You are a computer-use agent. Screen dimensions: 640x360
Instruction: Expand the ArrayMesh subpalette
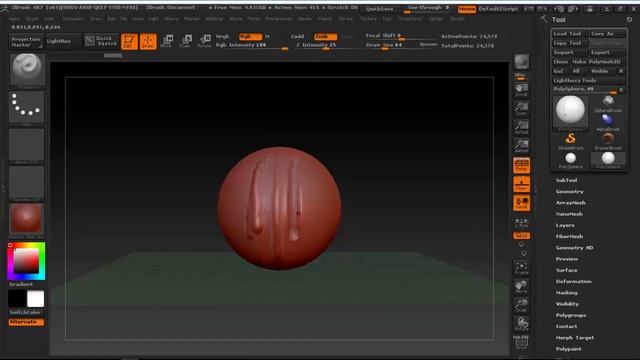[570, 203]
